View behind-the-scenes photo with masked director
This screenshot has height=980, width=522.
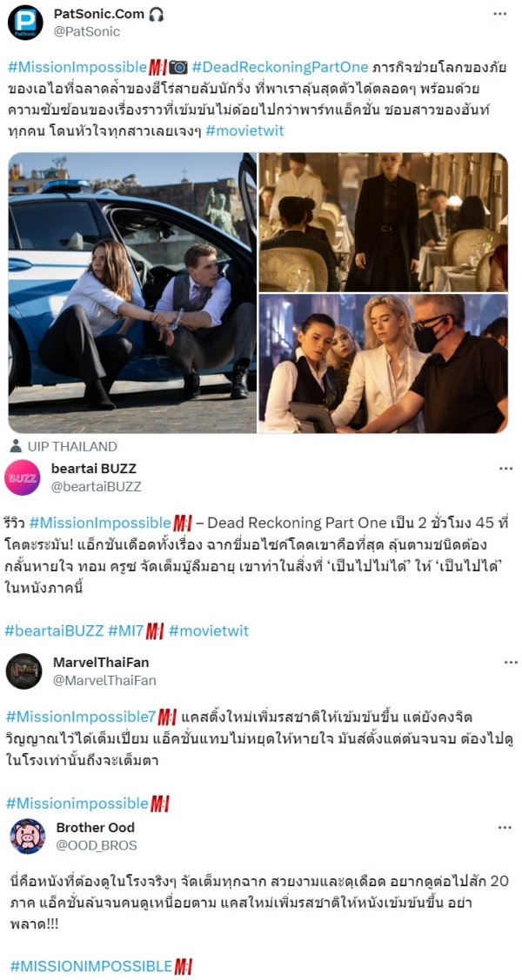click(x=384, y=363)
